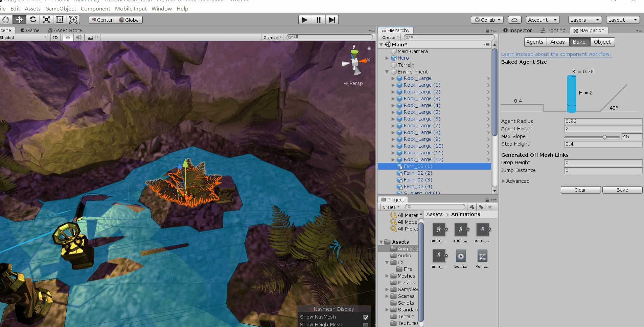Toggle 2D view mode
Screen dimensions: 644x327
(x=54, y=37)
